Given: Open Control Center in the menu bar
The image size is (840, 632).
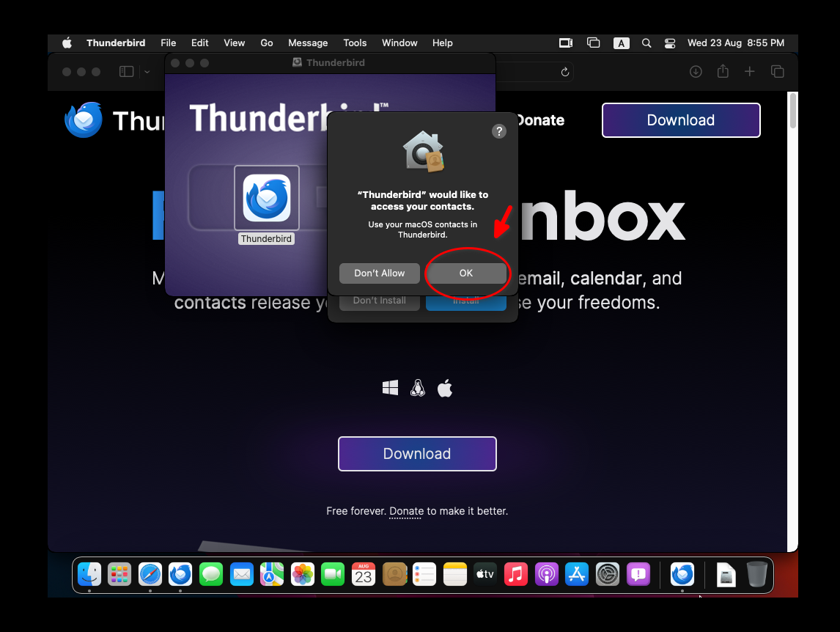Looking at the screenshot, I should point(670,43).
